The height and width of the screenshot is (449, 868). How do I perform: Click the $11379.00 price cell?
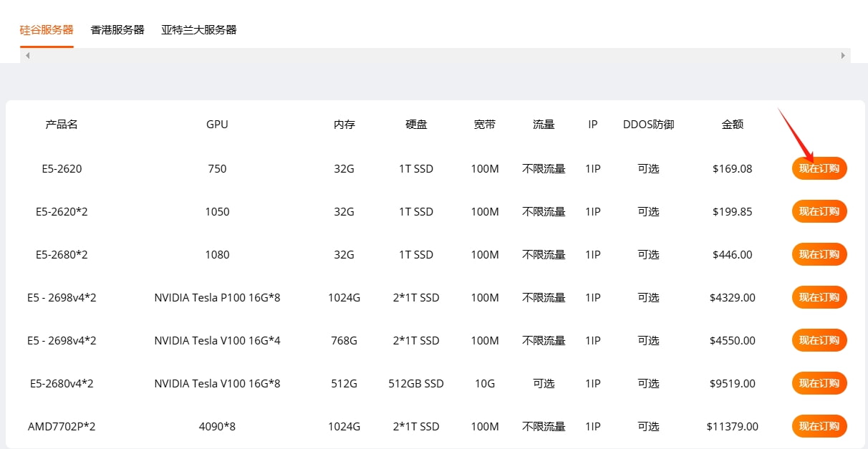point(733,427)
